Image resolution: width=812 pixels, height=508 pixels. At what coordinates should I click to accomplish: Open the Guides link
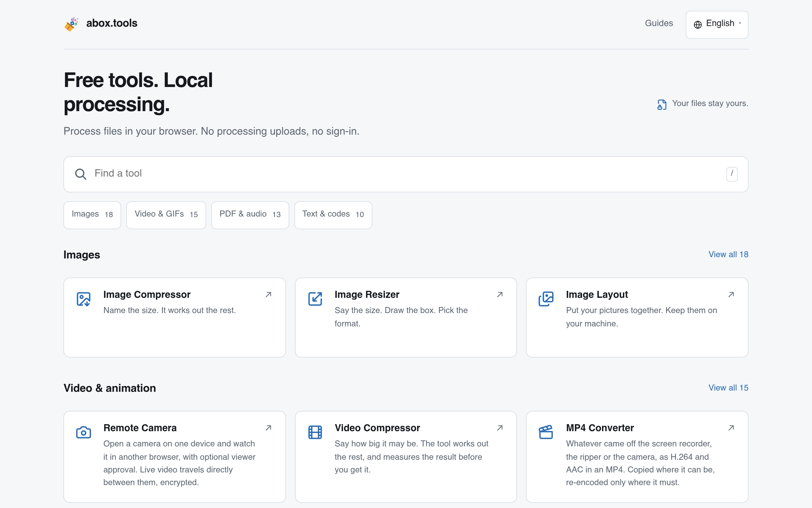(x=659, y=23)
